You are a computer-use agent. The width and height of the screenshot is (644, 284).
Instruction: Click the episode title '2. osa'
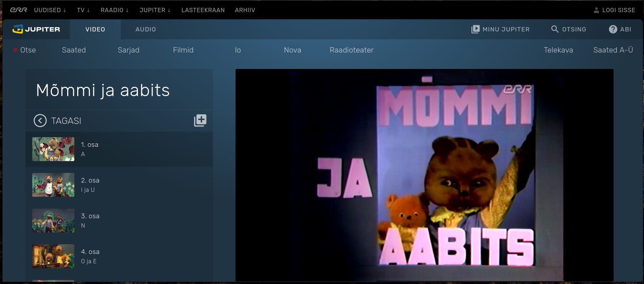[90, 180]
